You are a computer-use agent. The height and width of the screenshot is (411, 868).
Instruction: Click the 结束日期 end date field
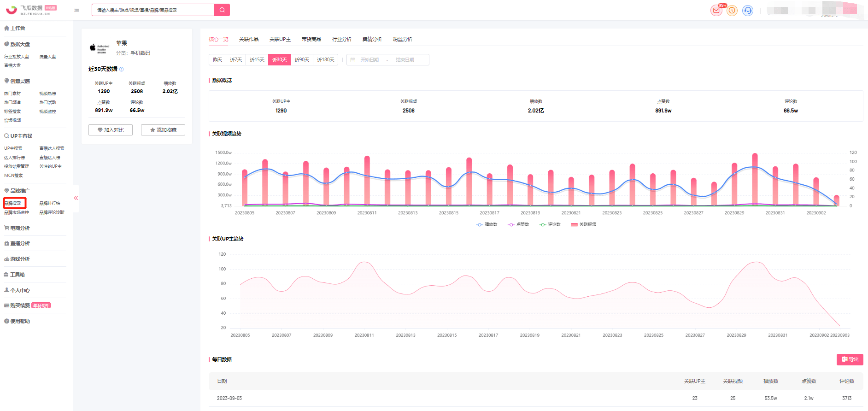click(x=405, y=60)
